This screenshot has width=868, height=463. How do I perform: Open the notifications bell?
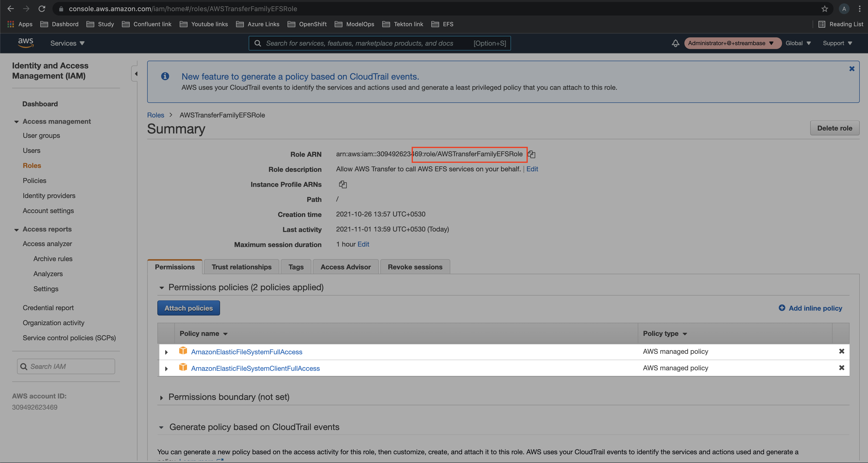pyautogui.click(x=675, y=43)
